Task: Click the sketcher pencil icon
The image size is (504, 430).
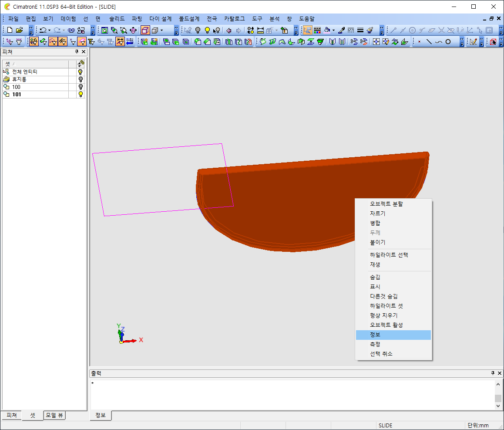Action: coord(473,41)
